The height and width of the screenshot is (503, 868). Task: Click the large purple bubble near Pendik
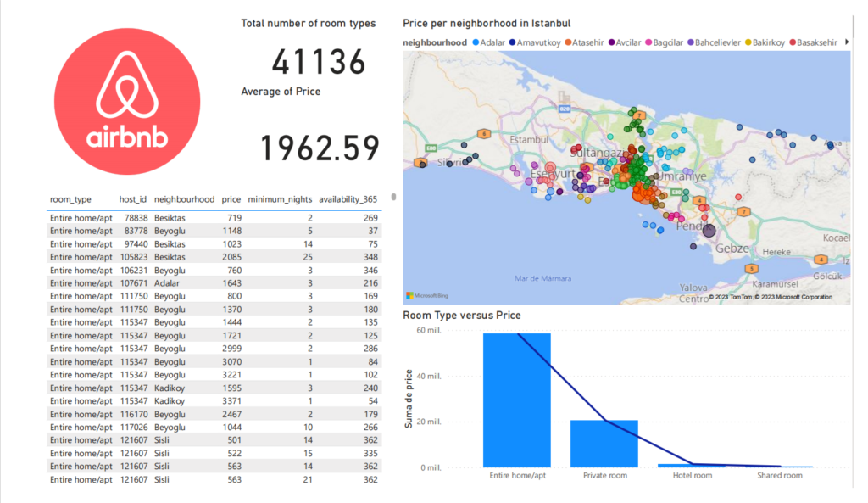[x=709, y=230]
